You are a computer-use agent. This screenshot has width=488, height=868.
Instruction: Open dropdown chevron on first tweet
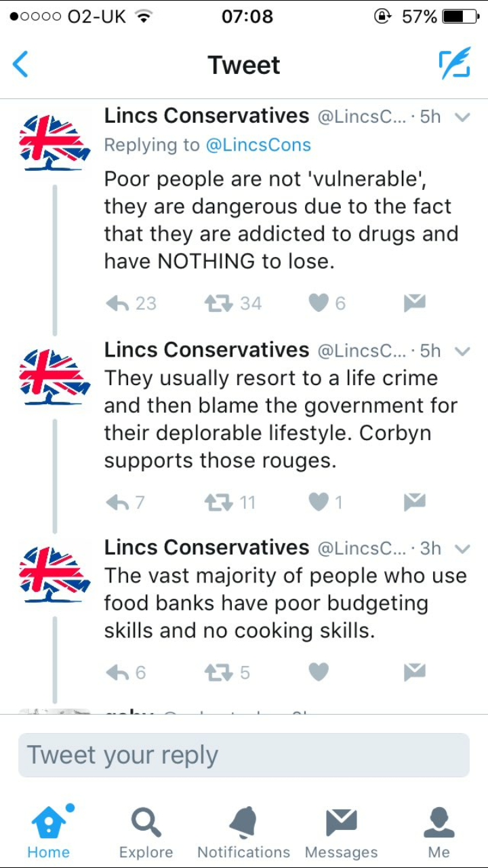pos(462,117)
